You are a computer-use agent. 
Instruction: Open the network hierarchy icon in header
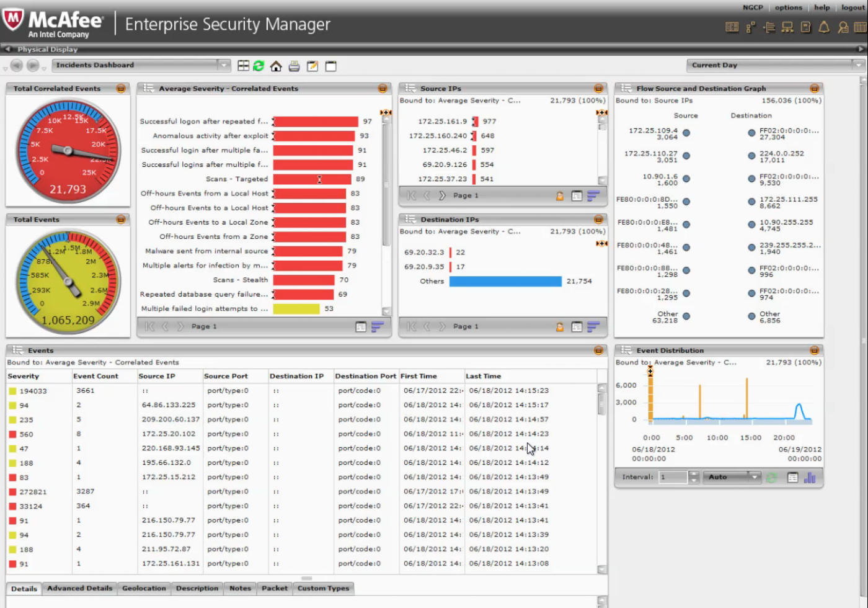[787, 27]
